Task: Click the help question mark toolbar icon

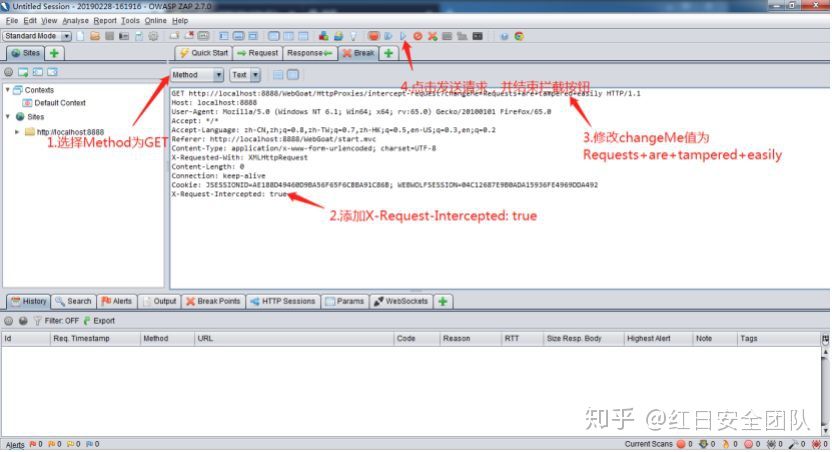Action: 504,36
